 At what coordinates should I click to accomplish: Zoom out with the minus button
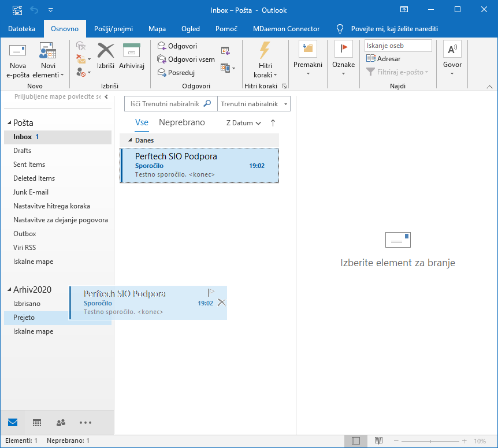pos(396,441)
